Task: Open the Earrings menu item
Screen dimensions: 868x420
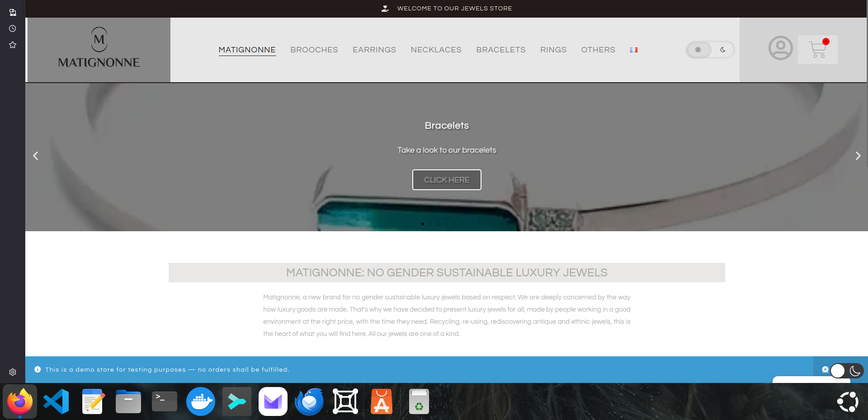Action: click(374, 50)
